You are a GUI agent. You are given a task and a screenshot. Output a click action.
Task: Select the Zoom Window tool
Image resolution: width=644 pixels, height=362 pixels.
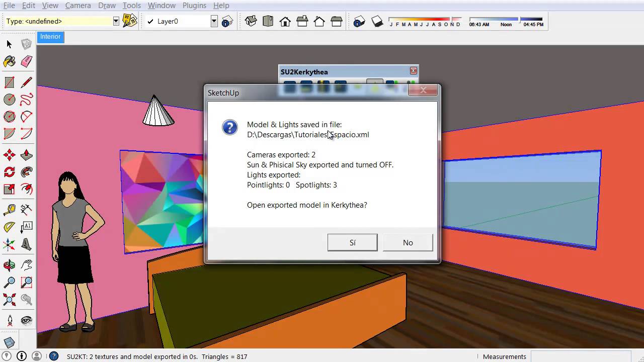point(26,283)
